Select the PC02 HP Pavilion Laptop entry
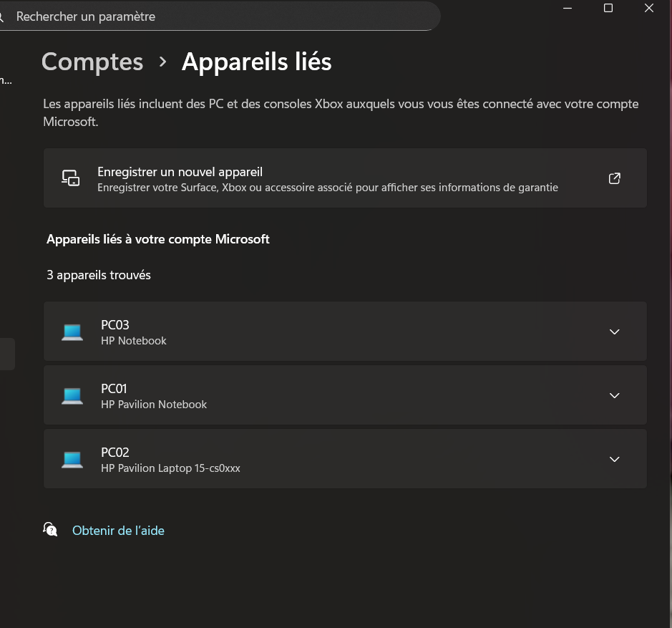 coord(170,460)
